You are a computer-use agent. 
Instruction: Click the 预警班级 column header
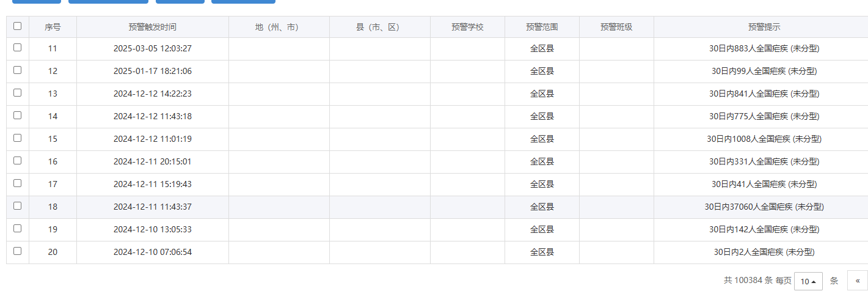pyautogui.click(x=616, y=27)
